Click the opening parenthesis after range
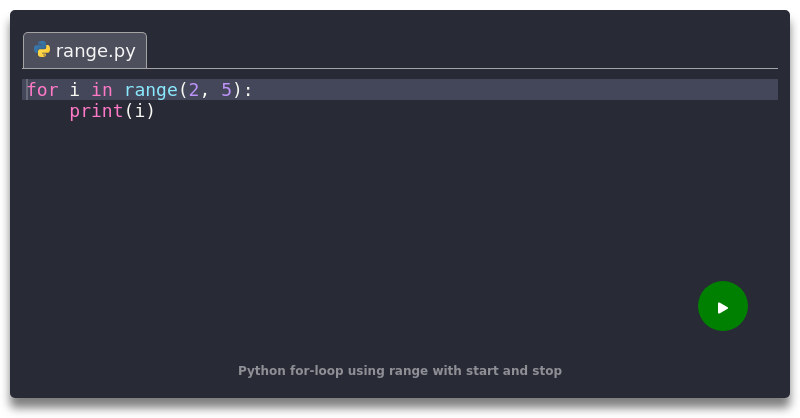This screenshot has height=418, width=800. pos(183,90)
